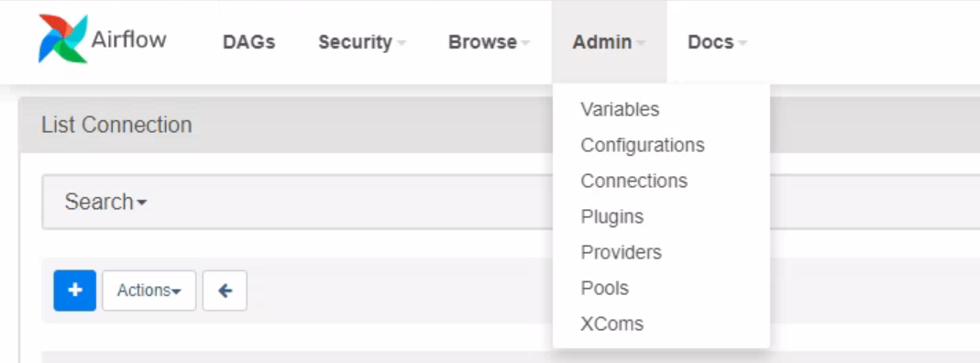
Task: Open the Browse menu
Action: 489,42
